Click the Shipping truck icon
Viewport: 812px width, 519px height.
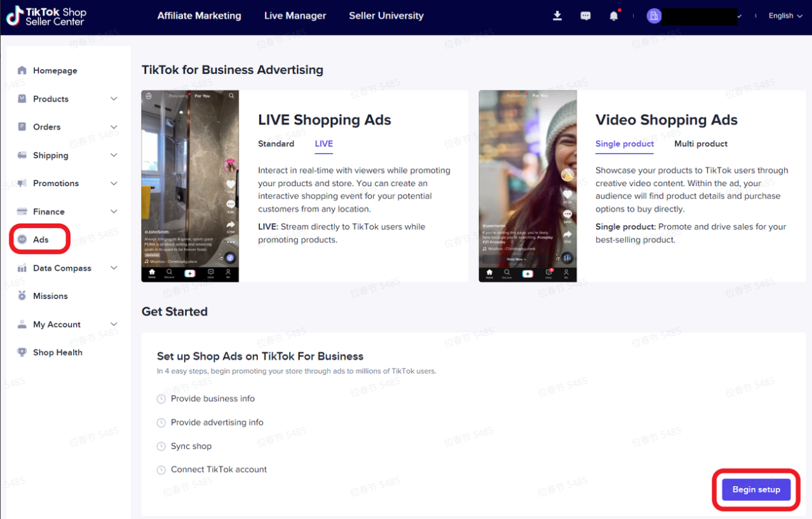pyautogui.click(x=22, y=155)
